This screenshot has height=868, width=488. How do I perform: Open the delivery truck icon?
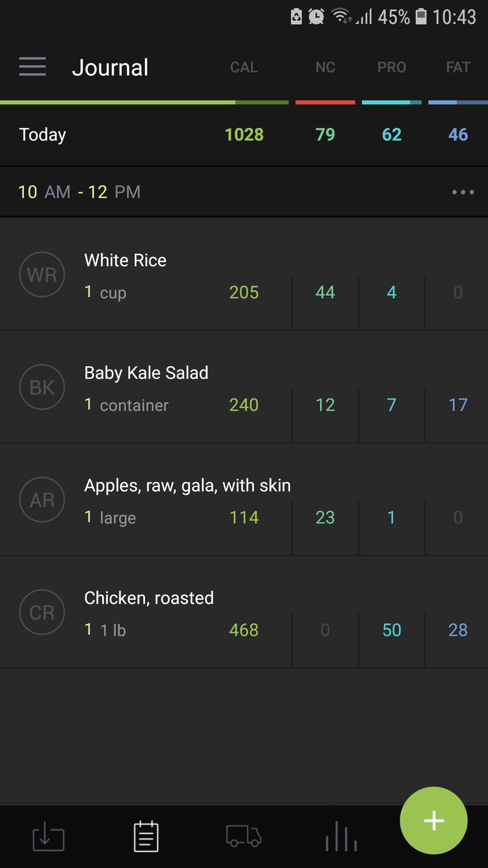click(244, 837)
